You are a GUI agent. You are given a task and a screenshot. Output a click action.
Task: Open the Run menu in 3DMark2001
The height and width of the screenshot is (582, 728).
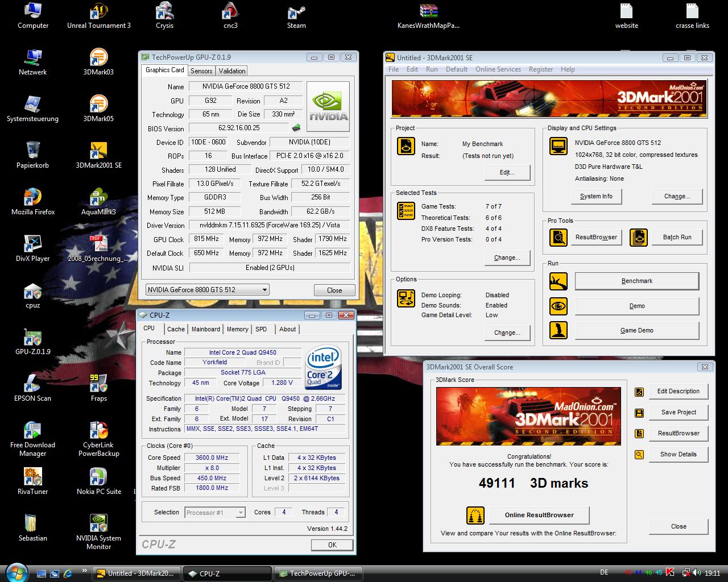[432, 69]
